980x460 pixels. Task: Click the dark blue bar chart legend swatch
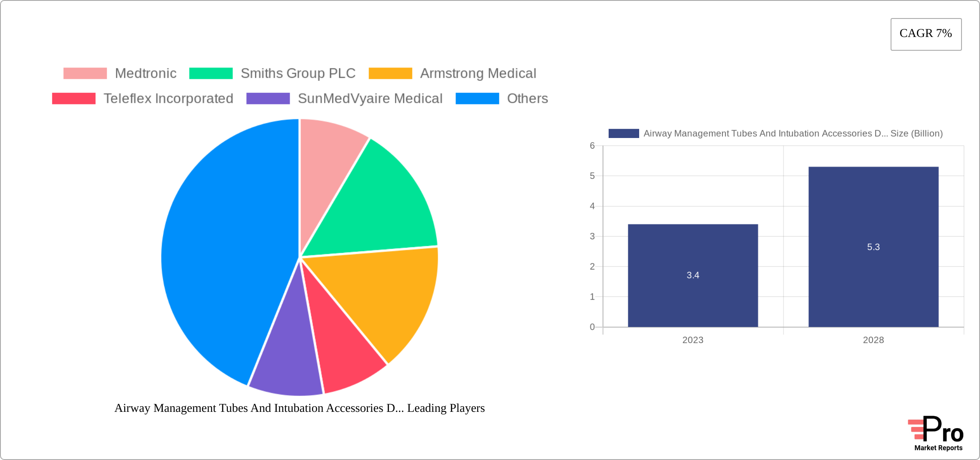(x=623, y=133)
